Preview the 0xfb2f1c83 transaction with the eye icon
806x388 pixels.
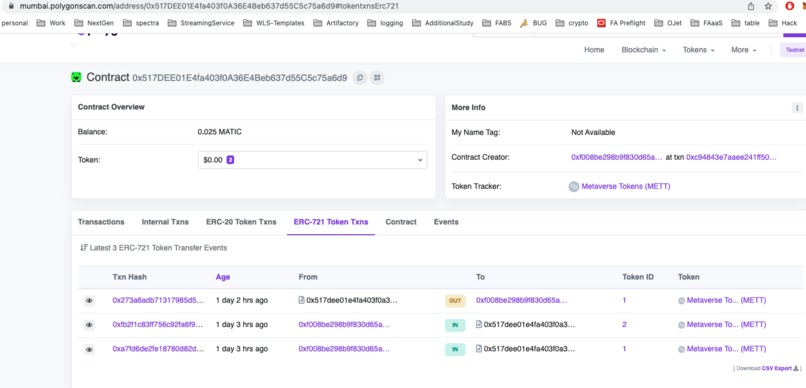click(89, 325)
